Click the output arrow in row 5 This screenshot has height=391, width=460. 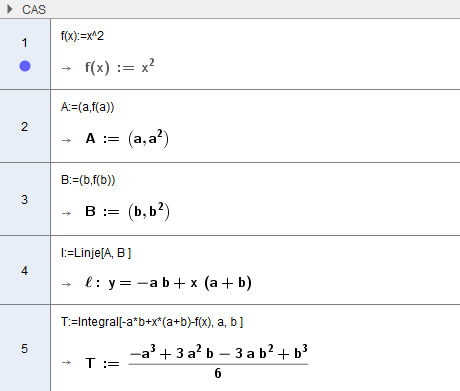67,363
